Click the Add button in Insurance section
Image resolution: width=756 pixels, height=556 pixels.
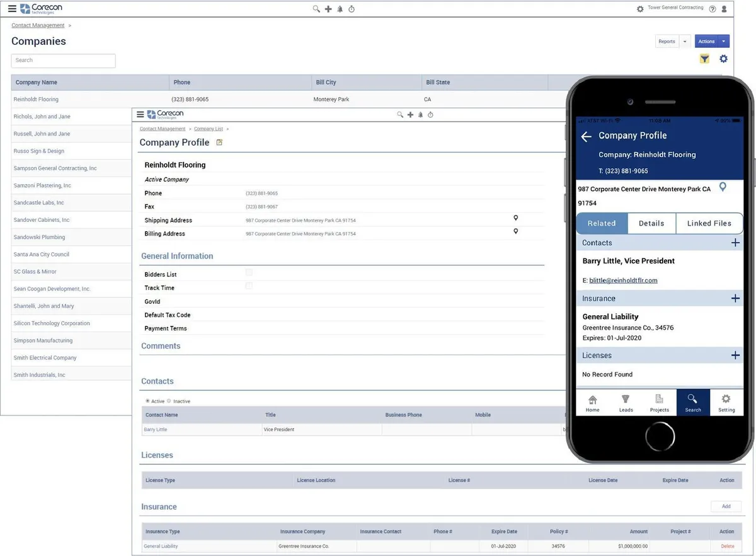(726, 506)
